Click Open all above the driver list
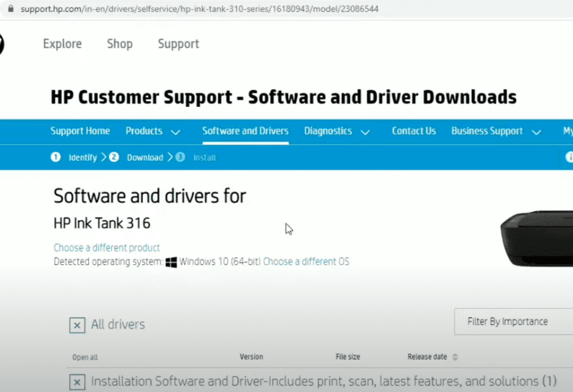Viewport: 573px width, 392px height. click(x=85, y=357)
